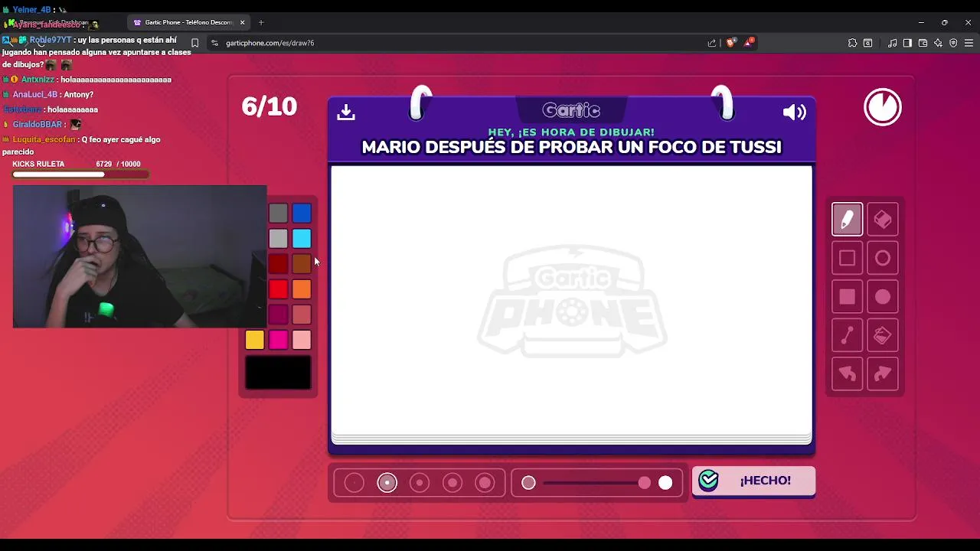Select the largest brush size

click(x=485, y=483)
